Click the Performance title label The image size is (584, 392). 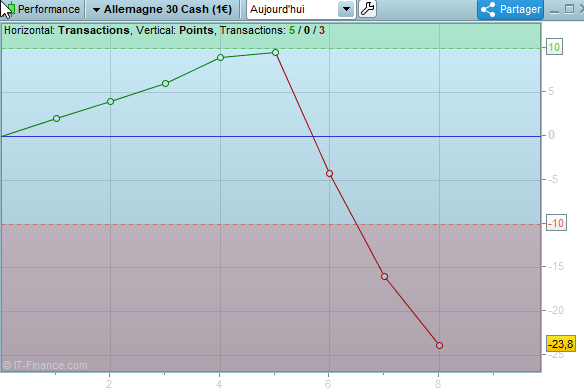click(49, 9)
